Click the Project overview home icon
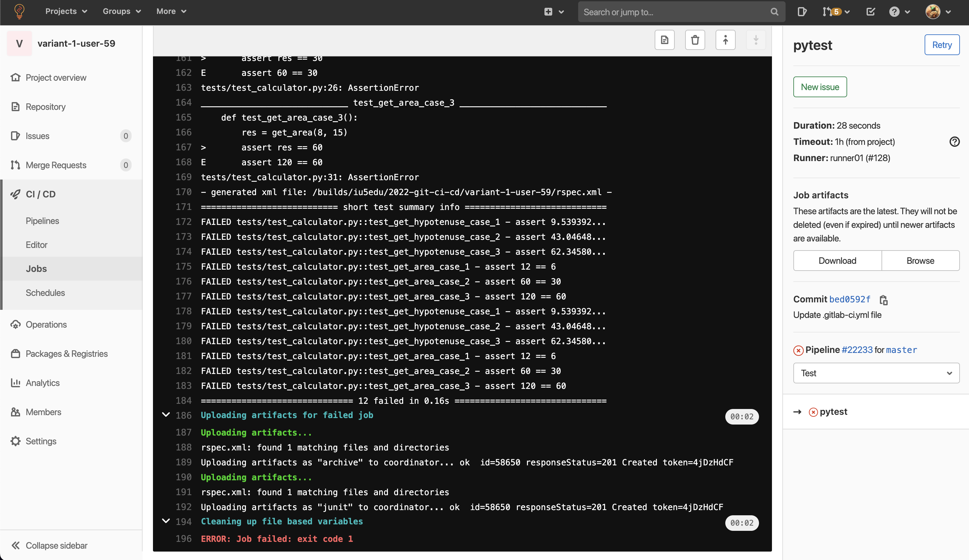This screenshot has height=560, width=969. pyautogui.click(x=15, y=77)
